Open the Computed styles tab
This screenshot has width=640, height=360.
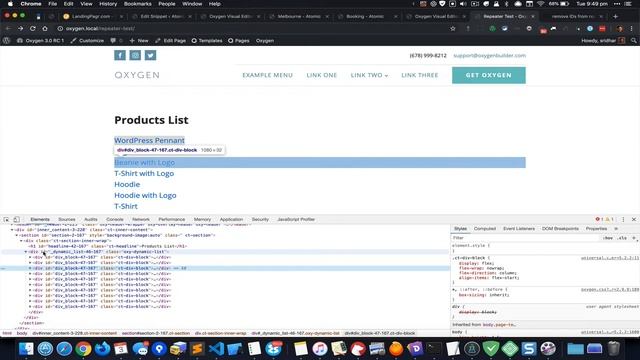(x=485, y=229)
